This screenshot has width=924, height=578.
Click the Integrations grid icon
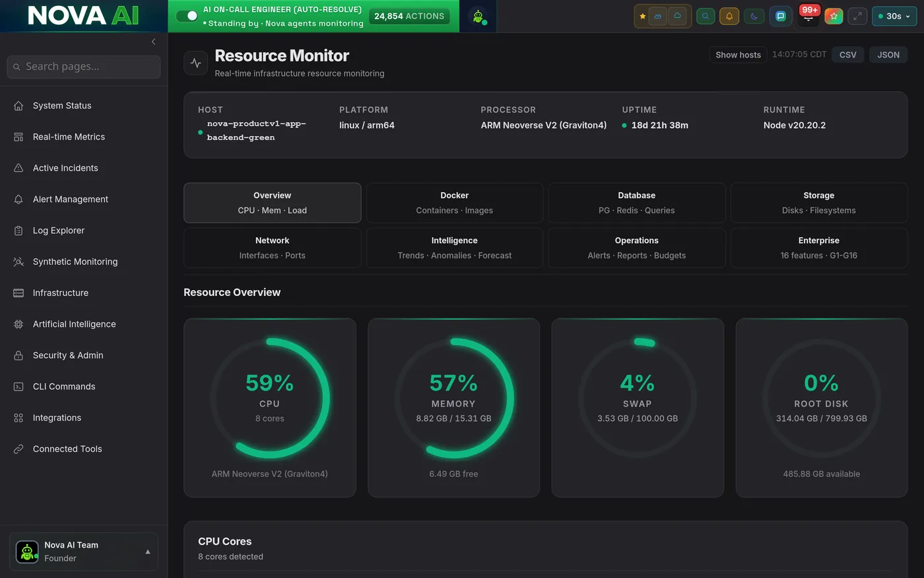pos(18,417)
